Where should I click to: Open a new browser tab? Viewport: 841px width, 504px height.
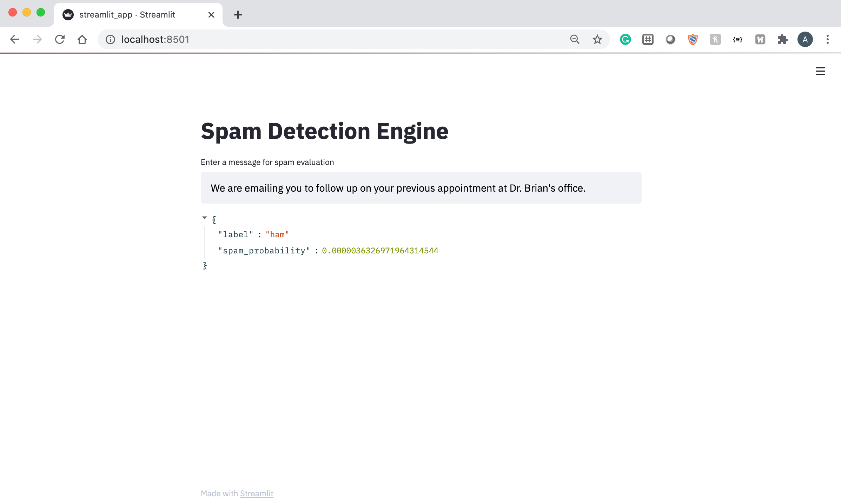tap(238, 15)
